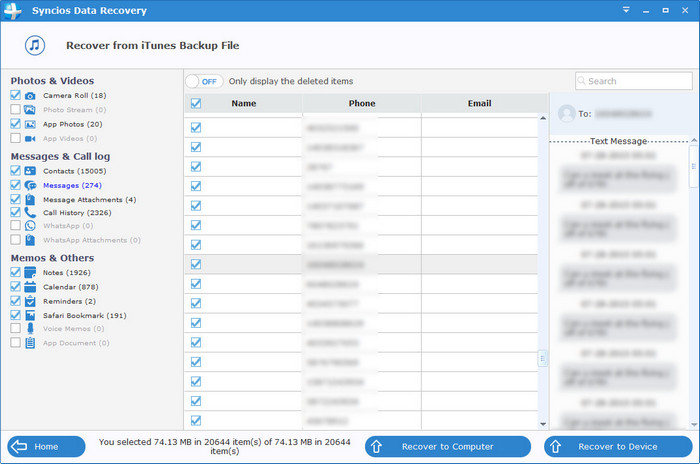Image resolution: width=700 pixels, height=464 pixels.
Task: Click the WhatsApp Attachments icon
Action: 30,240
